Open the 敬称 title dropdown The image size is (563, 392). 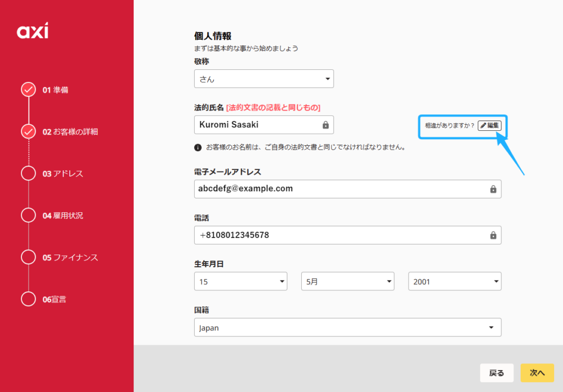coord(264,79)
